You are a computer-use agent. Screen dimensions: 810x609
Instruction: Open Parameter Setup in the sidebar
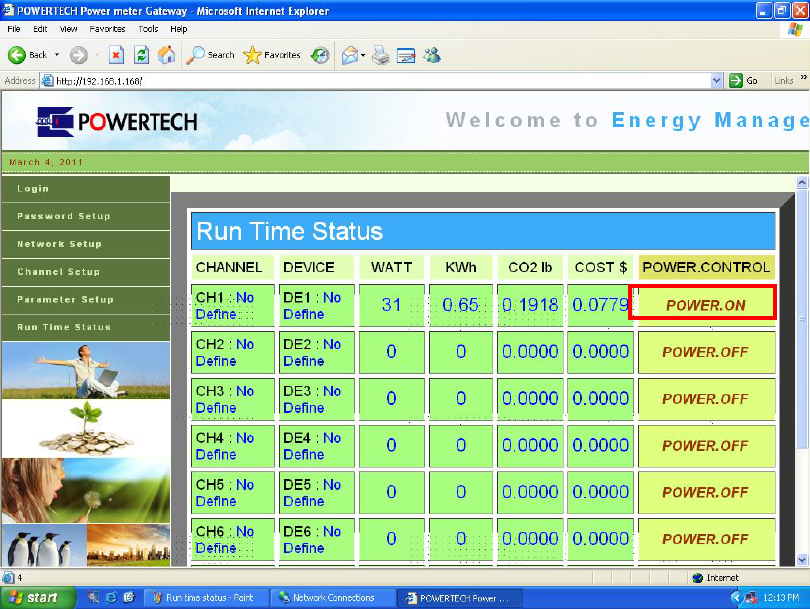(x=86, y=300)
